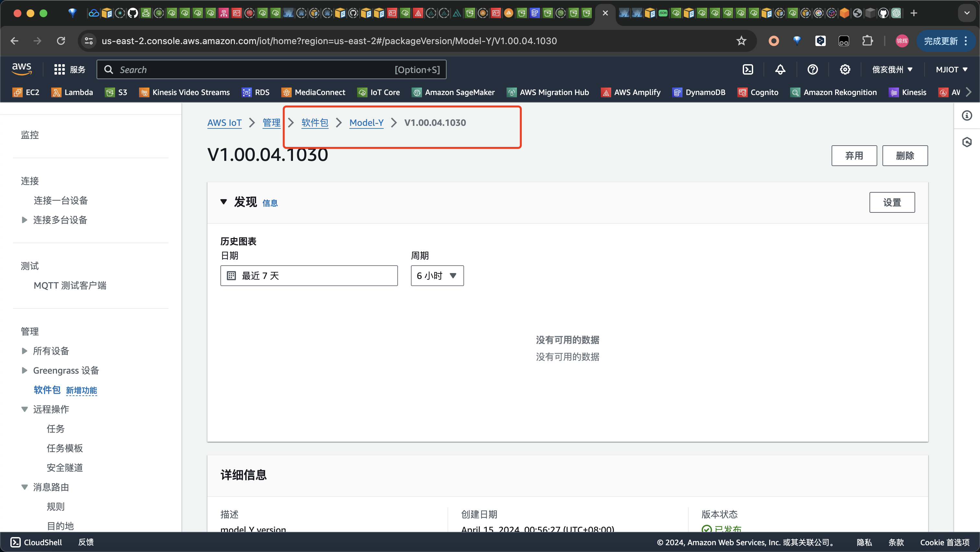Collapse 消息路由 section
The width and height of the screenshot is (980, 552).
[x=24, y=487]
